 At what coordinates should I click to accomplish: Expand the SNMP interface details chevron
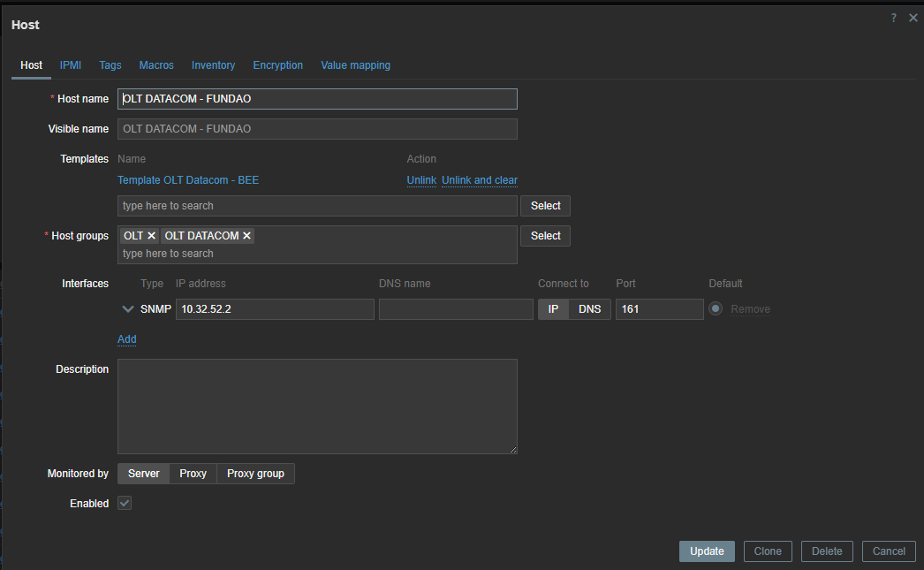127,309
